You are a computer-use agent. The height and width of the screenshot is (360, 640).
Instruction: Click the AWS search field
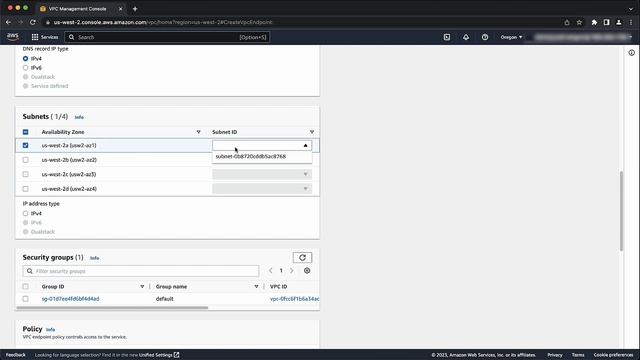point(167,37)
